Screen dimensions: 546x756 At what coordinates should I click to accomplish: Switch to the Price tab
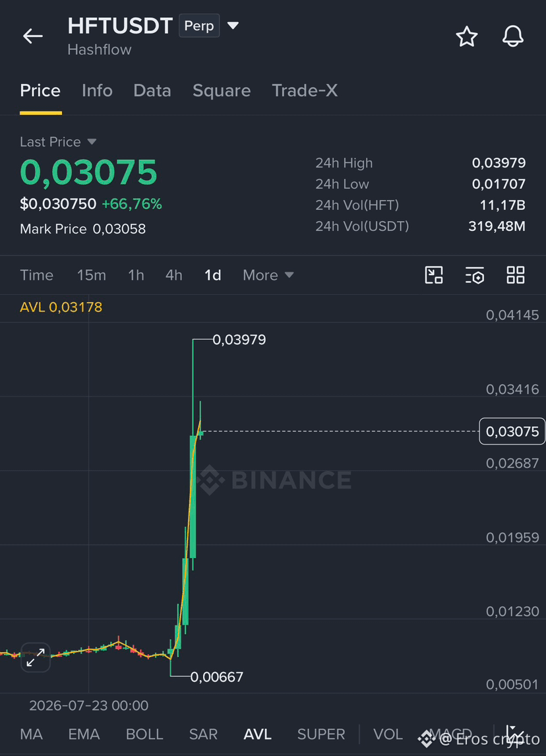pos(40,90)
